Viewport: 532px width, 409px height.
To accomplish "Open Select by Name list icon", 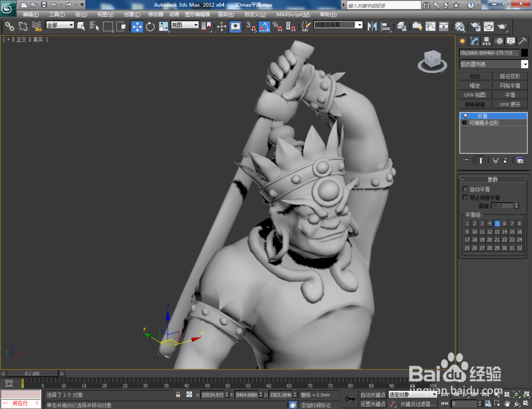I will click(94, 26).
